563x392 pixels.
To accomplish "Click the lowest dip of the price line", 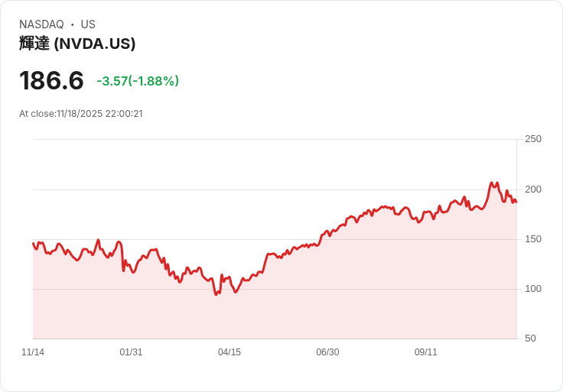I will tap(216, 294).
